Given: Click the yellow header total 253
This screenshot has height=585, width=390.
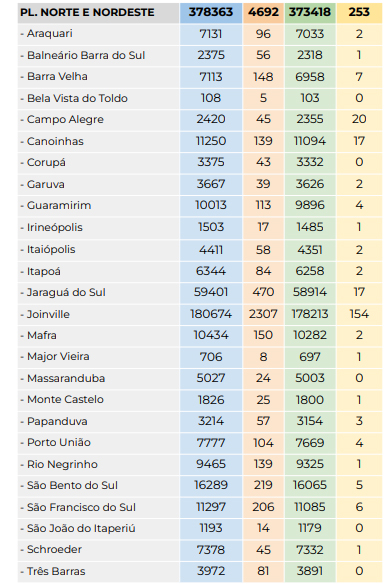Looking at the screenshot, I should coord(359,12).
